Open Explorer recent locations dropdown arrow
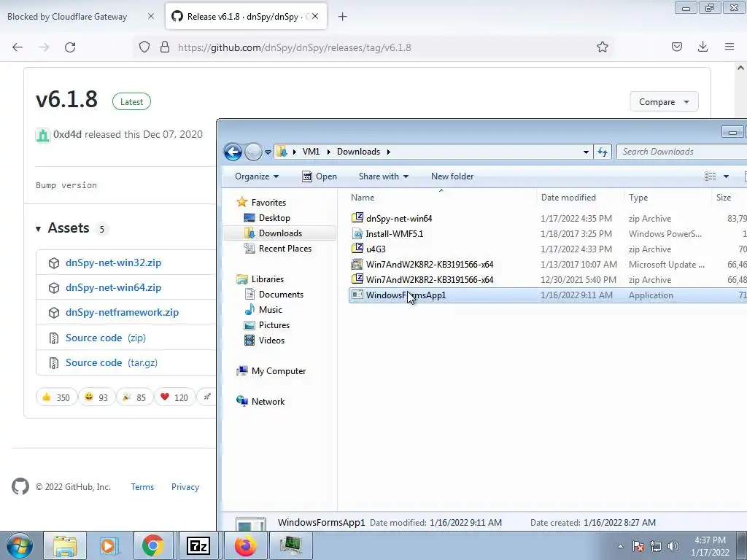This screenshot has height=560, width=747. point(268,152)
